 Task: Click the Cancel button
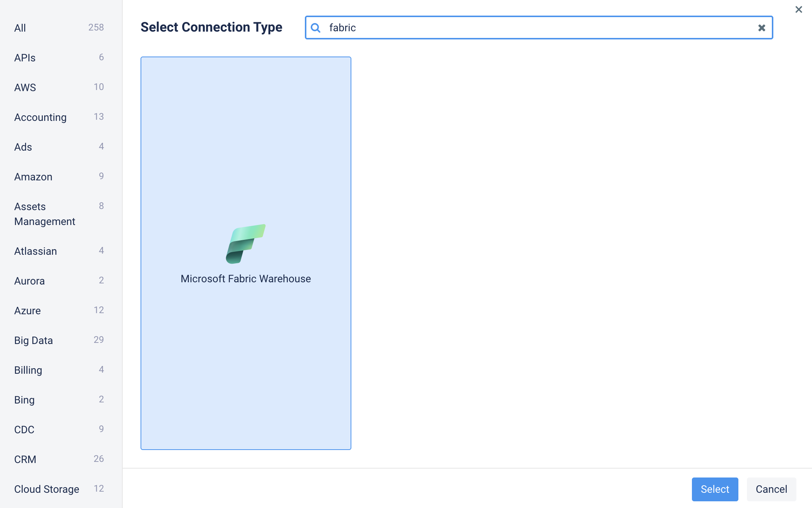click(771, 489)
